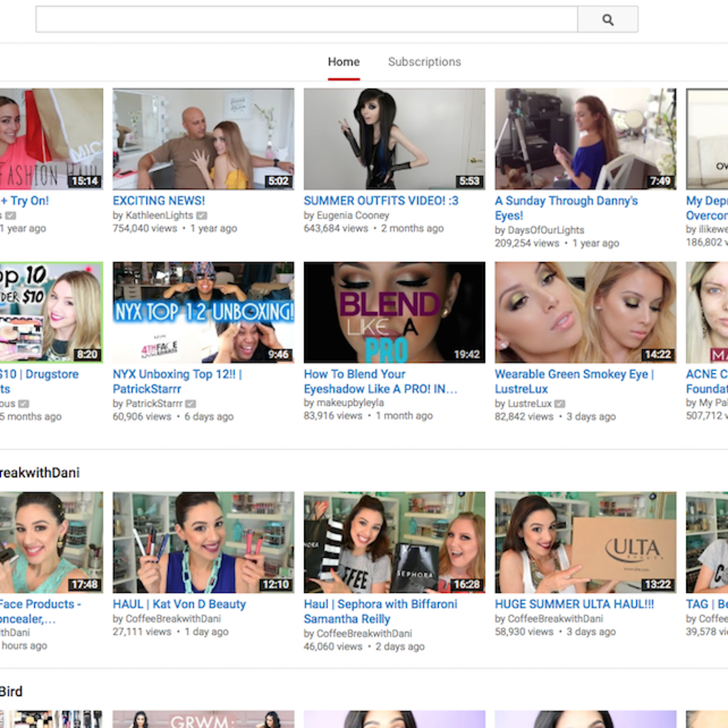Click the "209,254 views" text
This screenshot has height=728, width=728.
click(527, 243)
